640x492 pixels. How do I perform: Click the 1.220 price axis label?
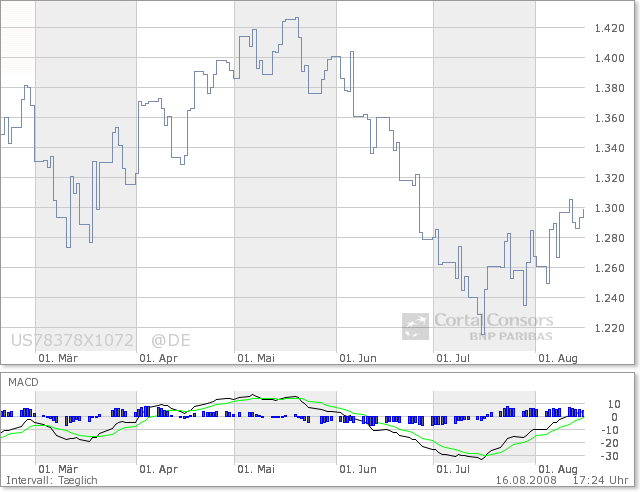click(610, 328)
